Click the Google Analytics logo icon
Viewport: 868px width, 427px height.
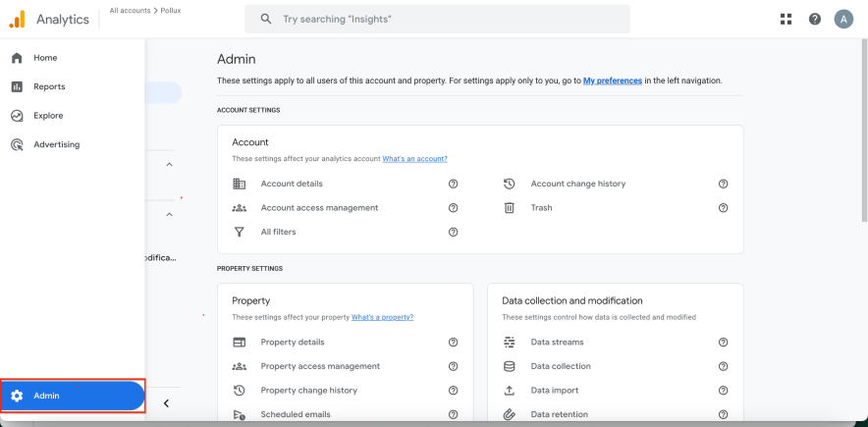coord(17,20)
